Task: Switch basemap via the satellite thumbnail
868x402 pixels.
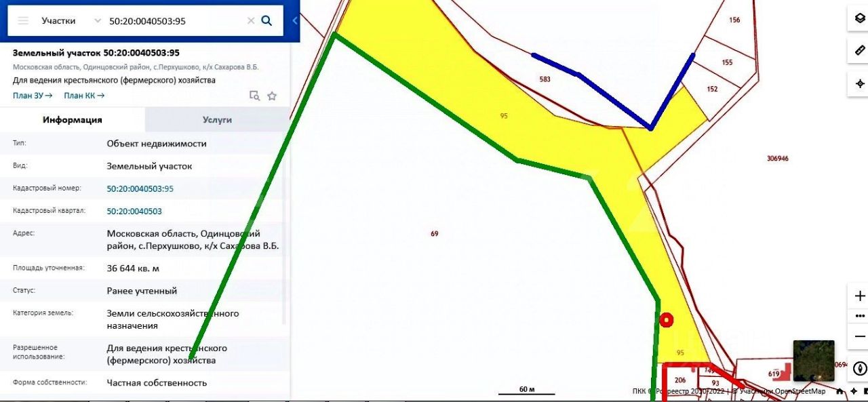Action: pos(814,361)
